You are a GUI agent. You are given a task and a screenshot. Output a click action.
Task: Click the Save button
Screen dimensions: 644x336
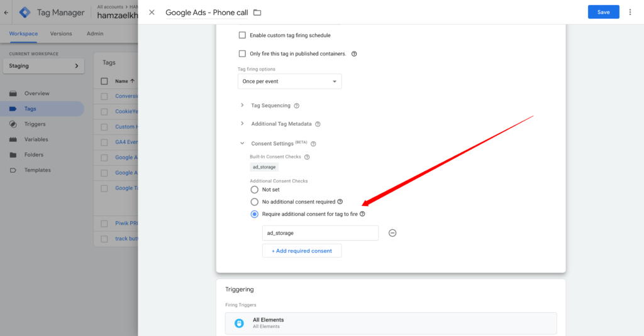(x=603, y=12)
